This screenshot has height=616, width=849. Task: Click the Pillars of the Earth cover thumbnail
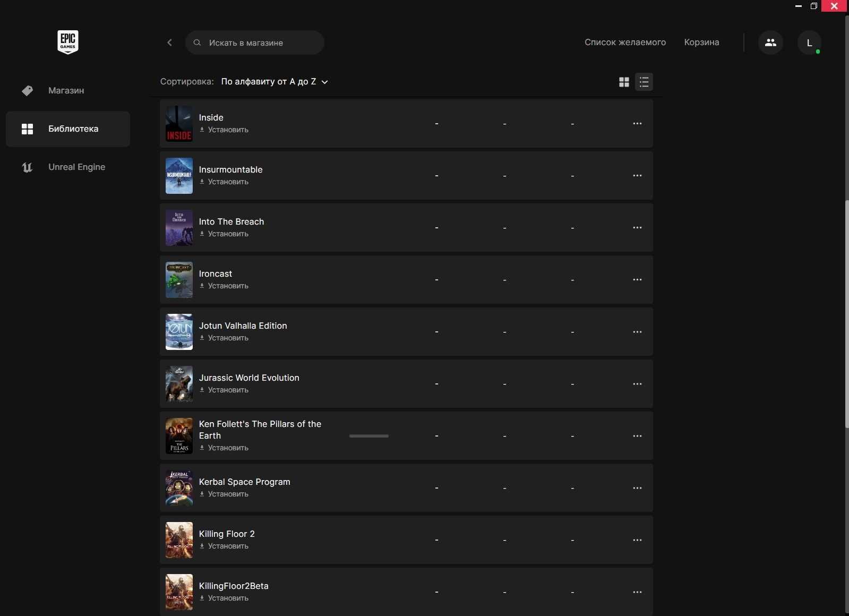179,436
